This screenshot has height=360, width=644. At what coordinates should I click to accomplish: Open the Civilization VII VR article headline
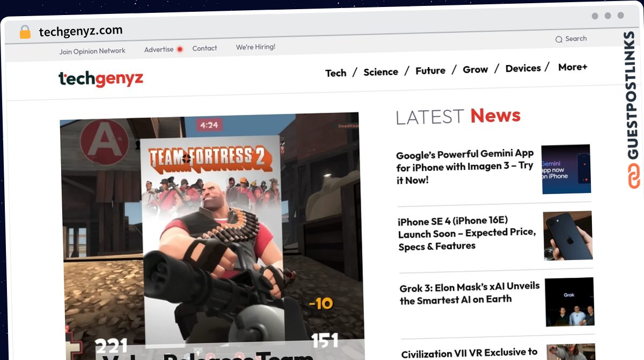[470, 353]
